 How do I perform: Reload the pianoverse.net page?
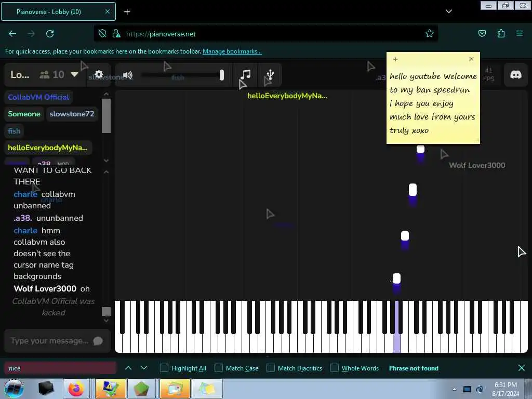click(x=50, y=34)
